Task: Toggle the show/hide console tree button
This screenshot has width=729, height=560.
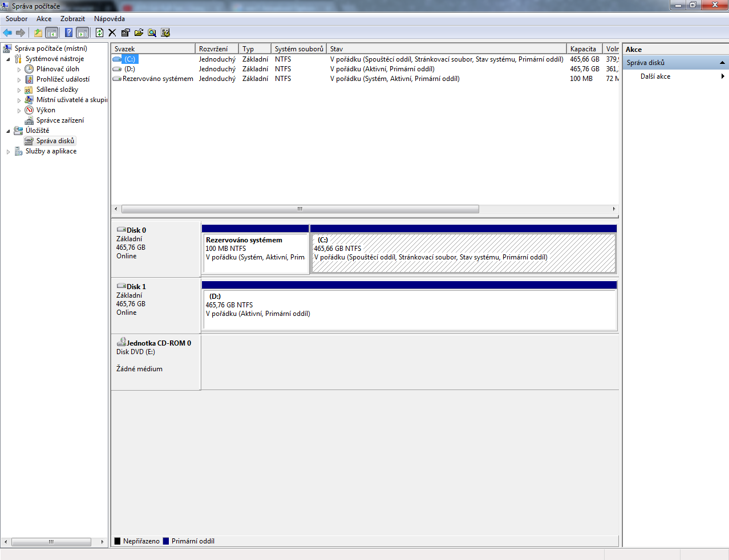Action: [51, 33]
